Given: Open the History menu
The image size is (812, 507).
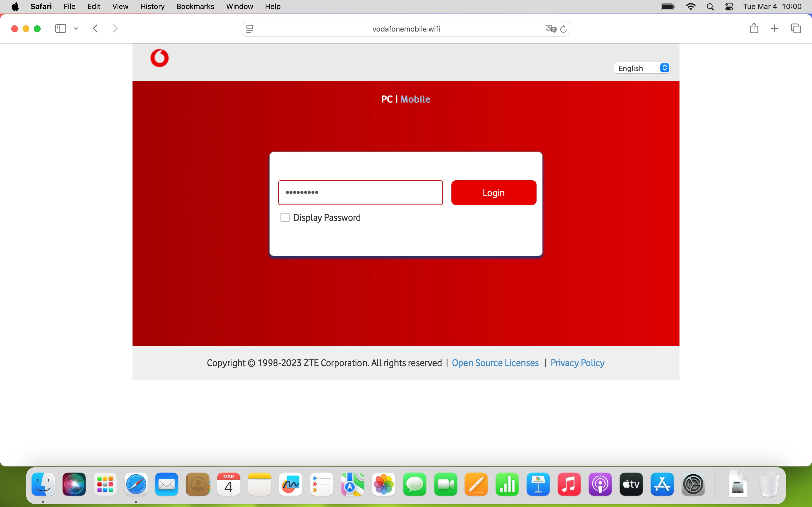Looking at the screenshot, I should tap(152, 7).
